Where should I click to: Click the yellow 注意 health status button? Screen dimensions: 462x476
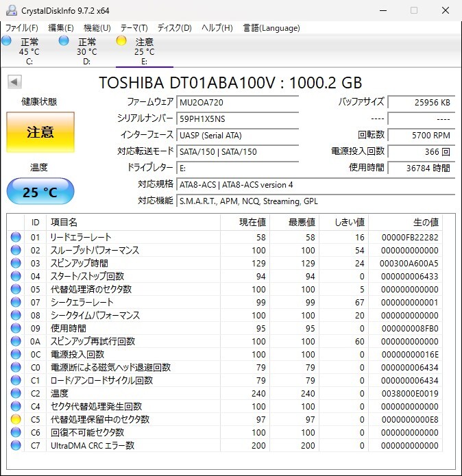40,132
